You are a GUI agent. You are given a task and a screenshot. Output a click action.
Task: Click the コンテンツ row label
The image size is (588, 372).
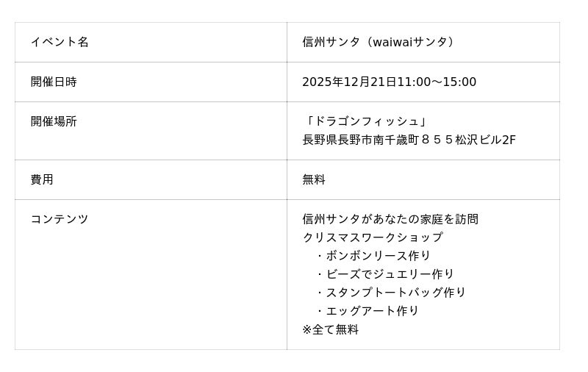point(60,219)
